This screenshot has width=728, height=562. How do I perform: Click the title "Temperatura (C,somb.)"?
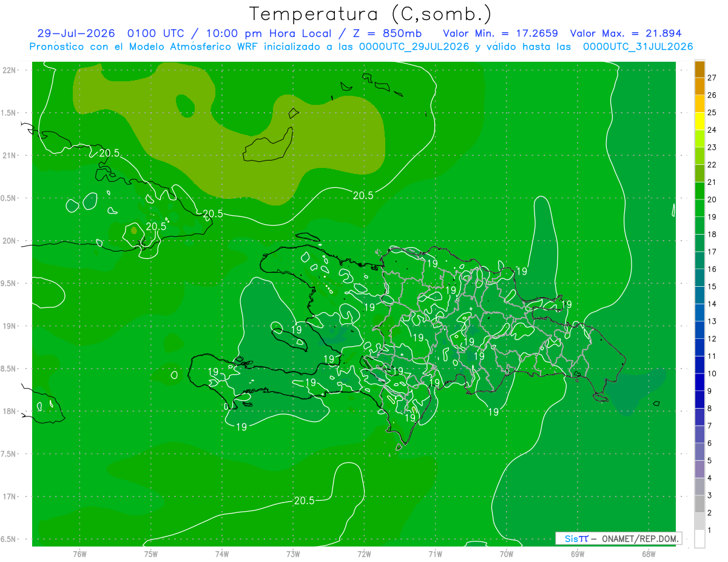[x=370, y=14]
